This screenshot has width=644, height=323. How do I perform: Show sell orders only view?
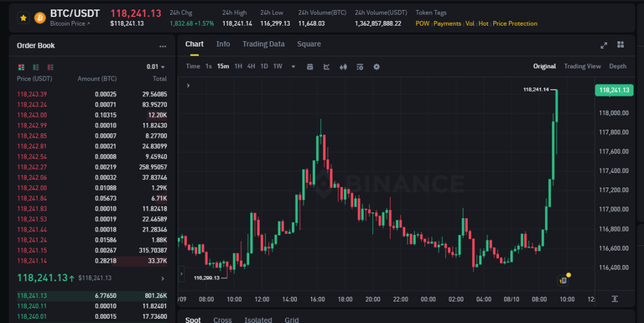click(x=50, y=67)
